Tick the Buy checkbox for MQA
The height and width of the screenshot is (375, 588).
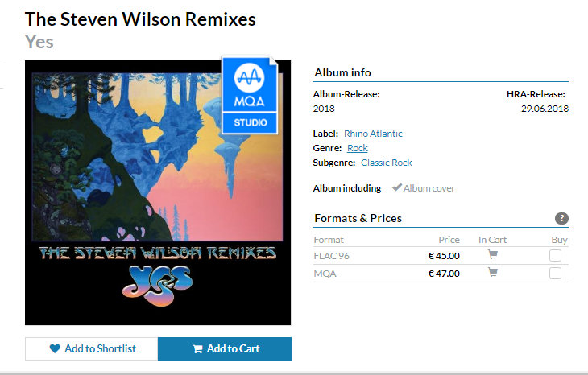[555, 273]
